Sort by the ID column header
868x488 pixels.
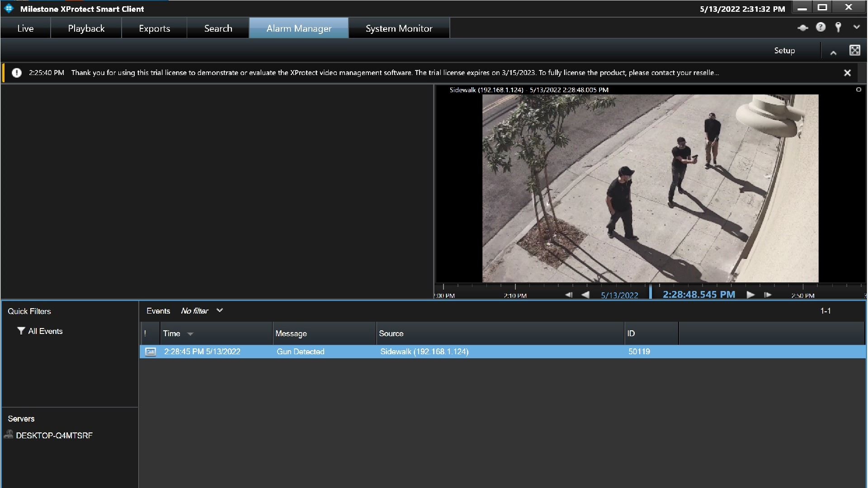click(x=651, y=333)
